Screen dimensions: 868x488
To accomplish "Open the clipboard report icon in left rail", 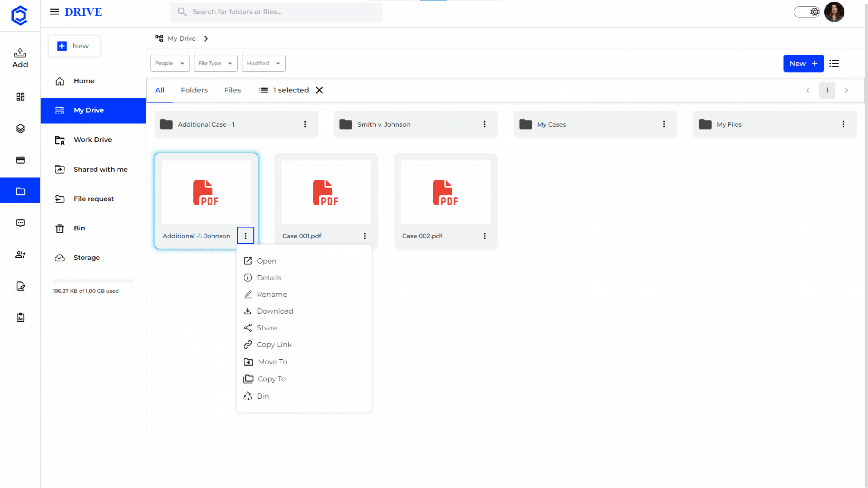I will (x=20, y=318).
